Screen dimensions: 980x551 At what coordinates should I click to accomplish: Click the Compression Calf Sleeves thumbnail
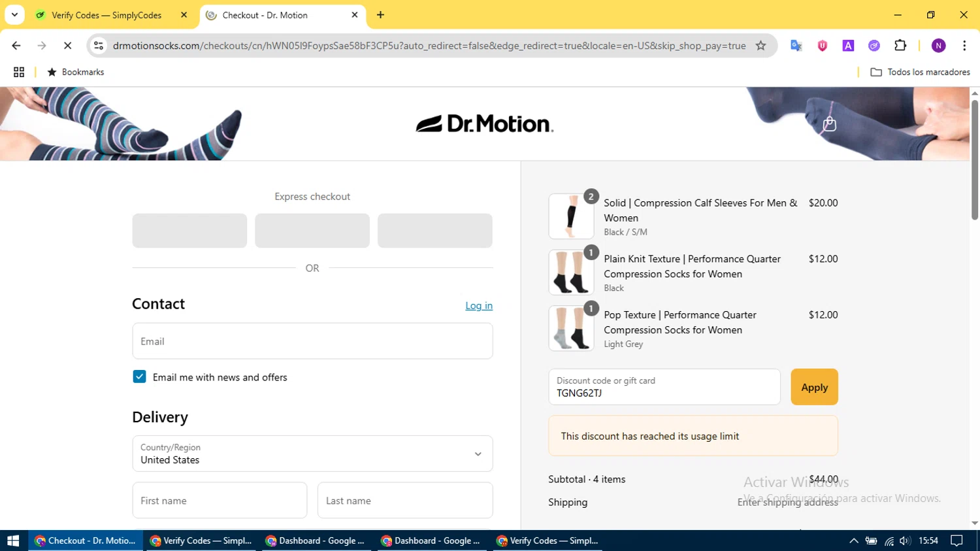point(571,216)
